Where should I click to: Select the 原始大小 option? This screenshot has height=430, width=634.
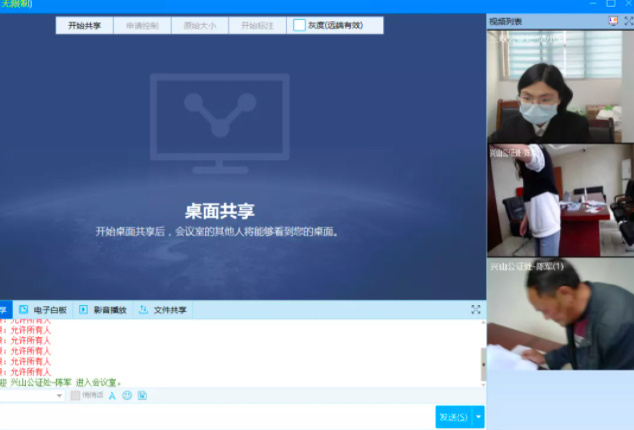[x=200, y=25]
